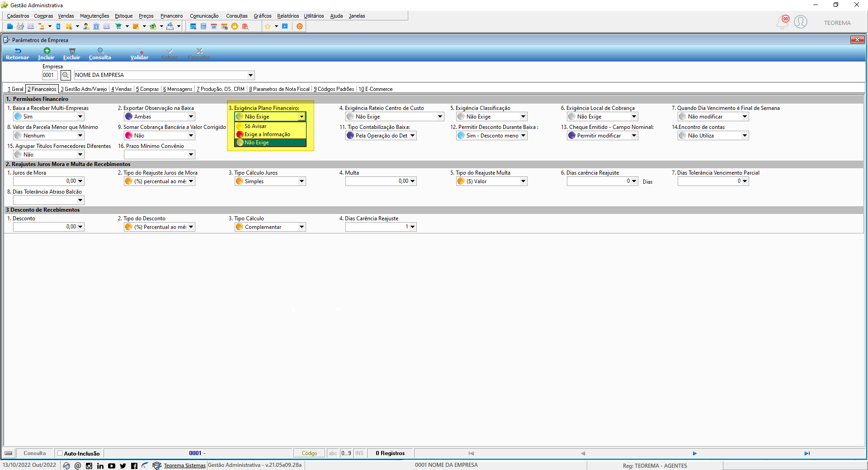Open Encontro de contas dropdown
The height and width of the screenshot is (470, 868).
(x=745, y=136)
